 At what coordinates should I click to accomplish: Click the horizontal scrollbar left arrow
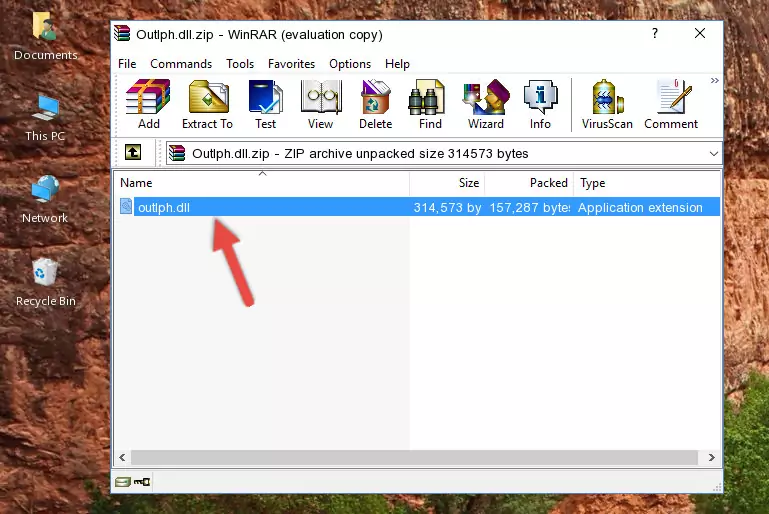[122, 458]
